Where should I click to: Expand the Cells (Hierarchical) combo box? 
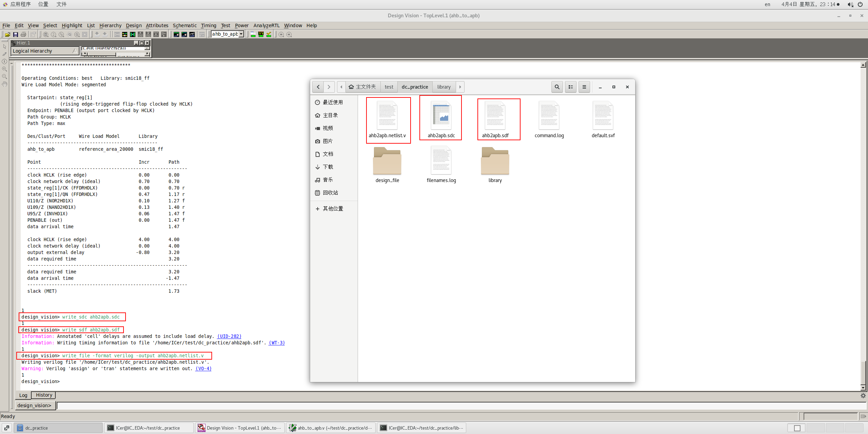point(147,48)
